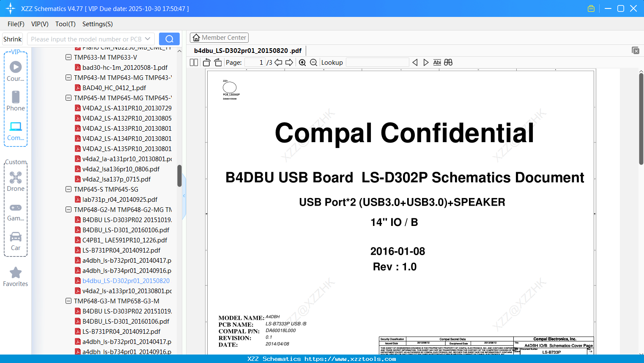This screenshot has width=644, height=363.
Task: Click the blue search button
Action: (169, 39)
